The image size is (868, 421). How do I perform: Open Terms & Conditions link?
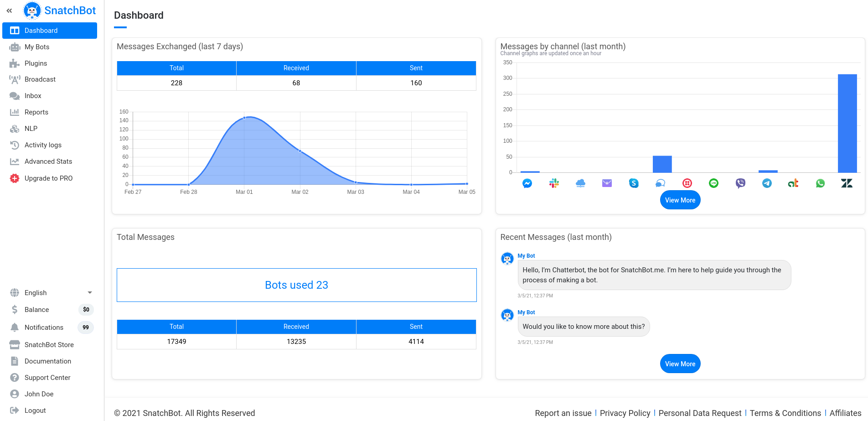click(785, 413)
